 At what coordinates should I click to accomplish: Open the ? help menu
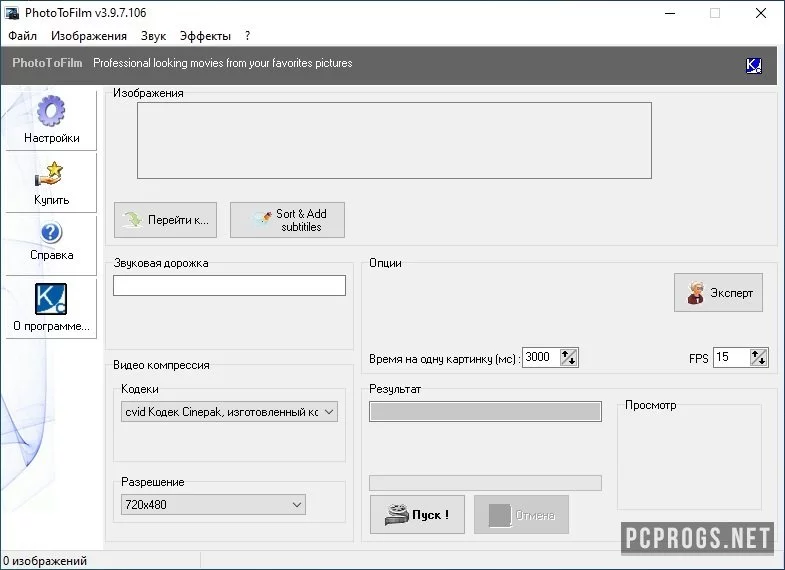(247, 36)
